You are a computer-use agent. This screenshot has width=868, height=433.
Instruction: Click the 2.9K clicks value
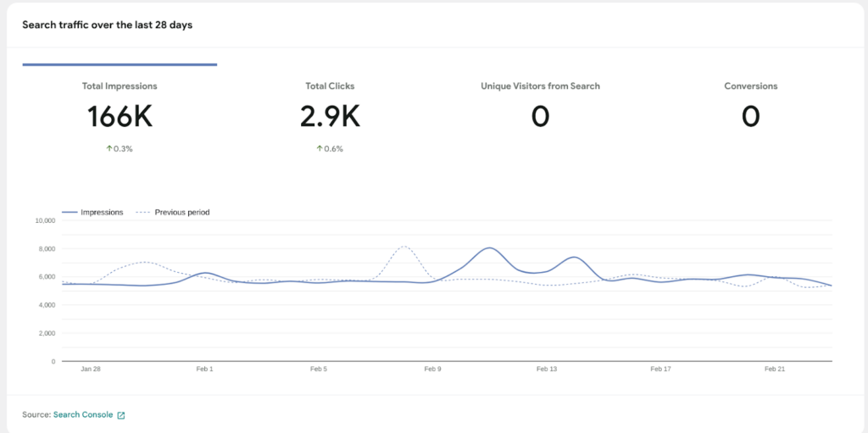(330, 117)
